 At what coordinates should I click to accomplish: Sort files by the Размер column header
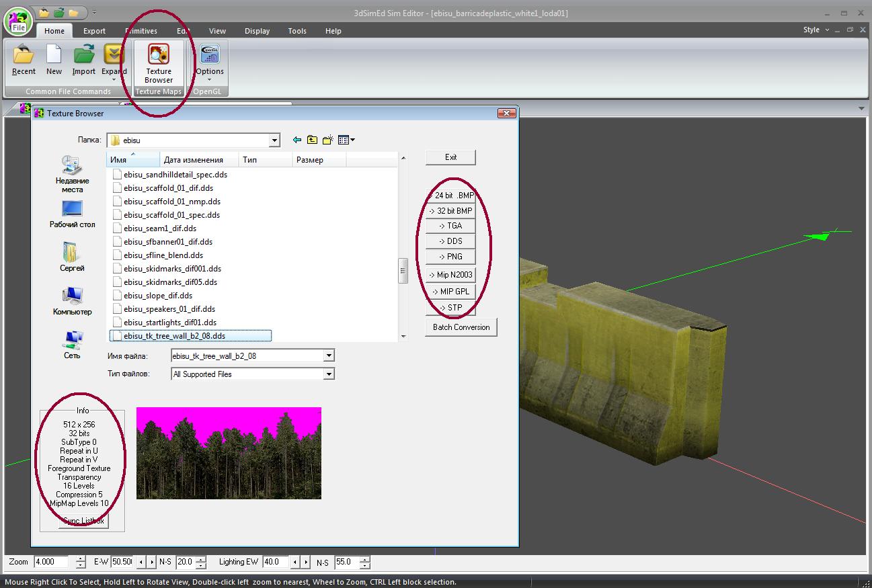click(x=319, y=160)
